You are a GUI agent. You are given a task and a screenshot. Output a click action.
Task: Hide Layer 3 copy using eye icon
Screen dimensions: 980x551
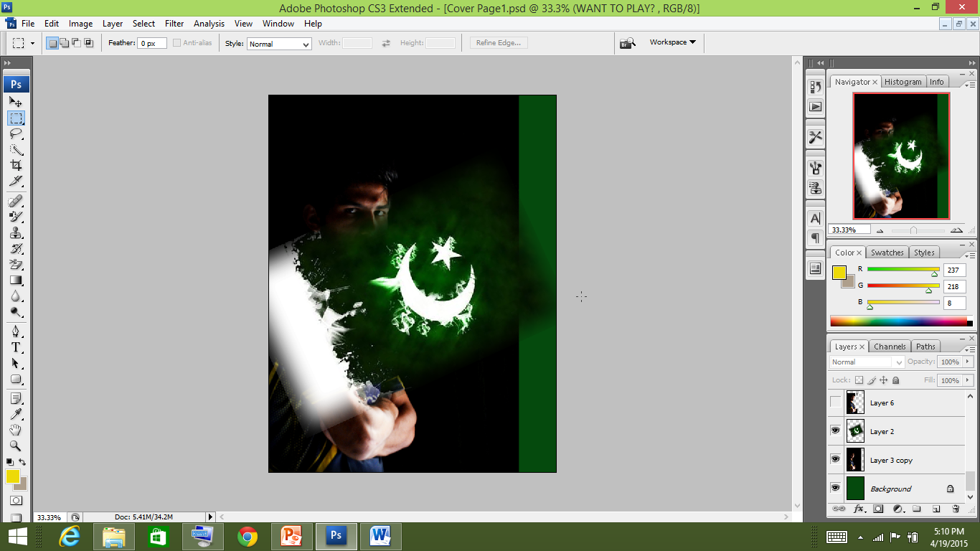pyautogui.click(x=836, y=460)
